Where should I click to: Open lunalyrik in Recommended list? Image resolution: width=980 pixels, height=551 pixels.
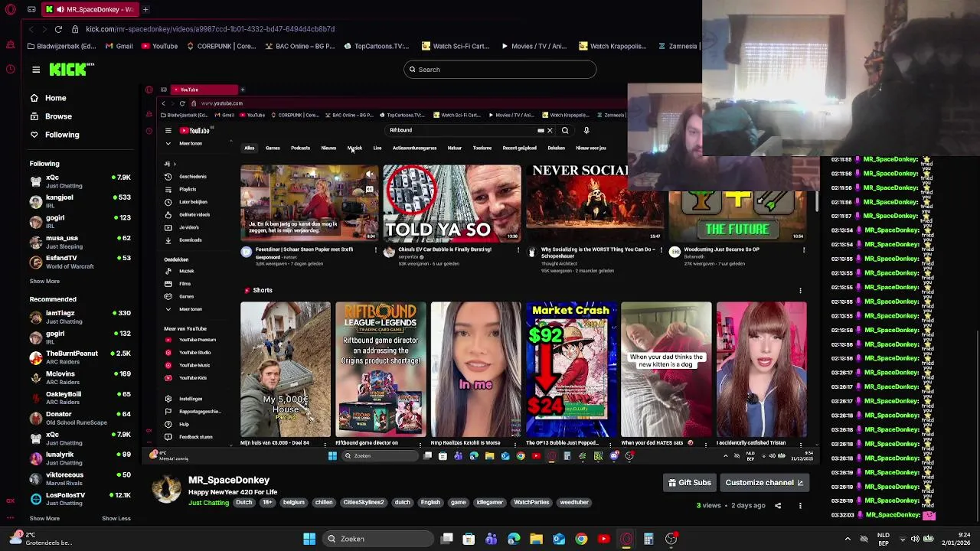[80, 458]
